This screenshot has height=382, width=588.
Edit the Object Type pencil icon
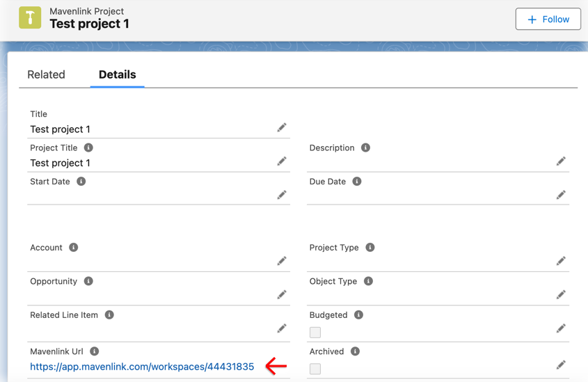pos(561,294)
